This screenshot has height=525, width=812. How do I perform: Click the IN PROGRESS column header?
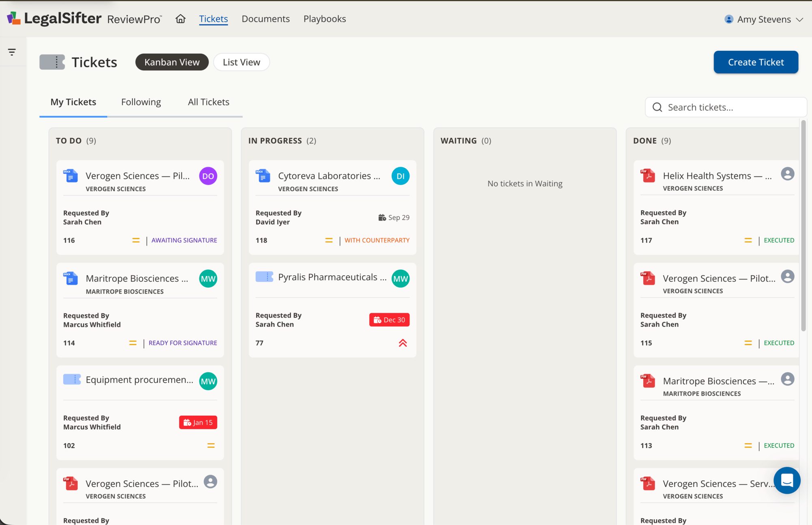click(x=282, y=141)
